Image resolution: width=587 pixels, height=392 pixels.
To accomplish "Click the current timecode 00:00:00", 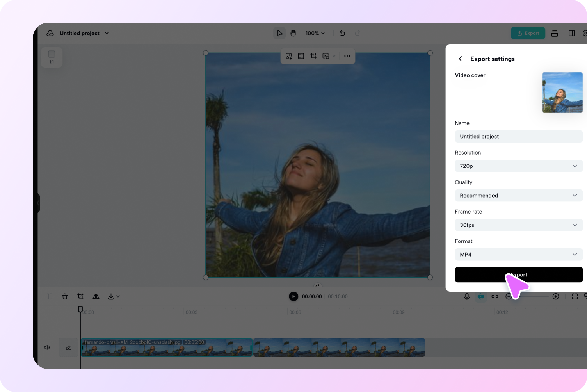I will pos(312,296).
